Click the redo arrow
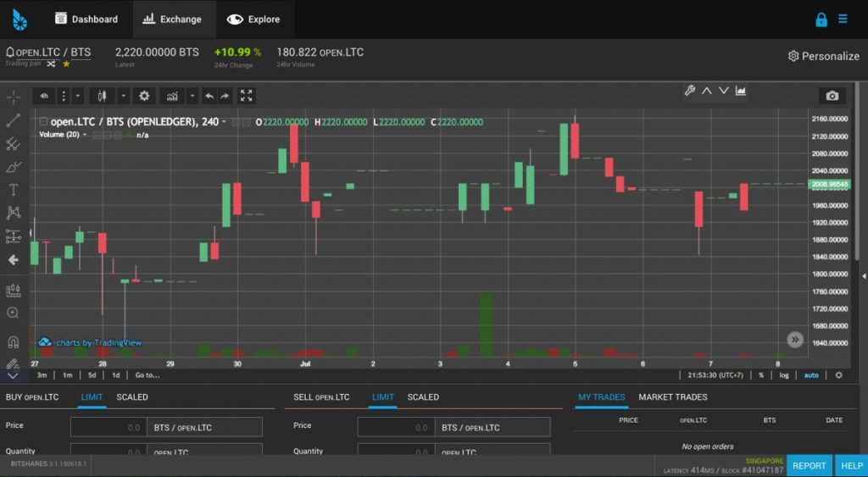This screenshot has width=868, height=477. pos(225,97)
